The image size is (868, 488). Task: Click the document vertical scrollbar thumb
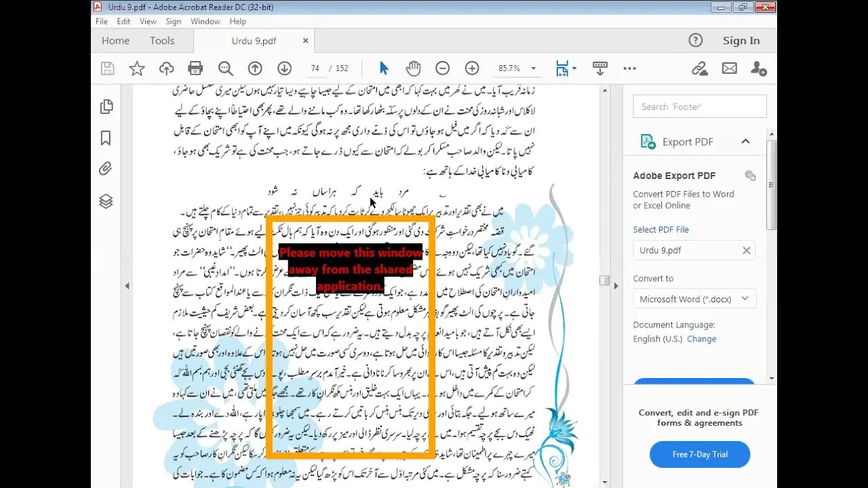pyautogui.click(x=604, y=280)
